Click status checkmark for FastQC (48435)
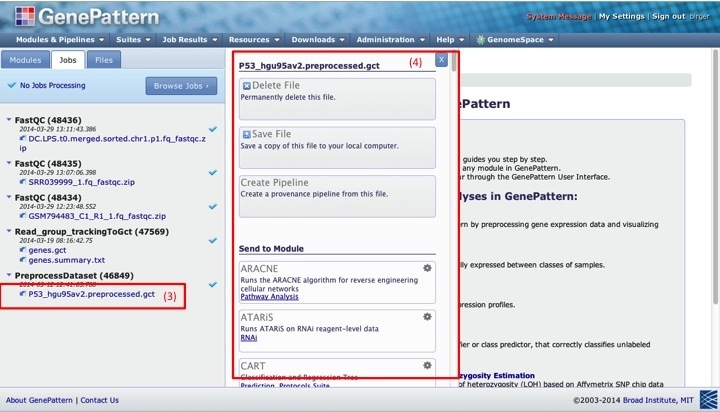The height and width of the screenshot is (412, 720). coord(213,172)
